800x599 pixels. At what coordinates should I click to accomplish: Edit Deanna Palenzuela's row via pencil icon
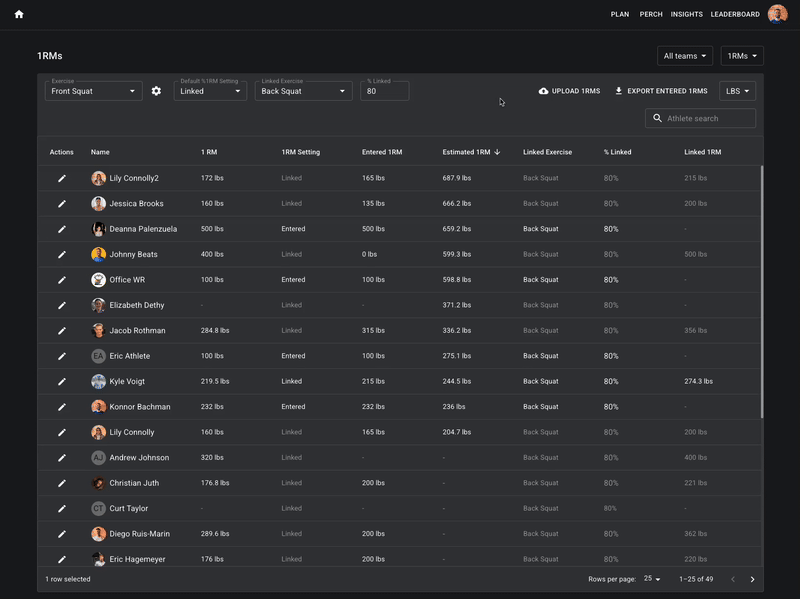[x=61, y=228]
